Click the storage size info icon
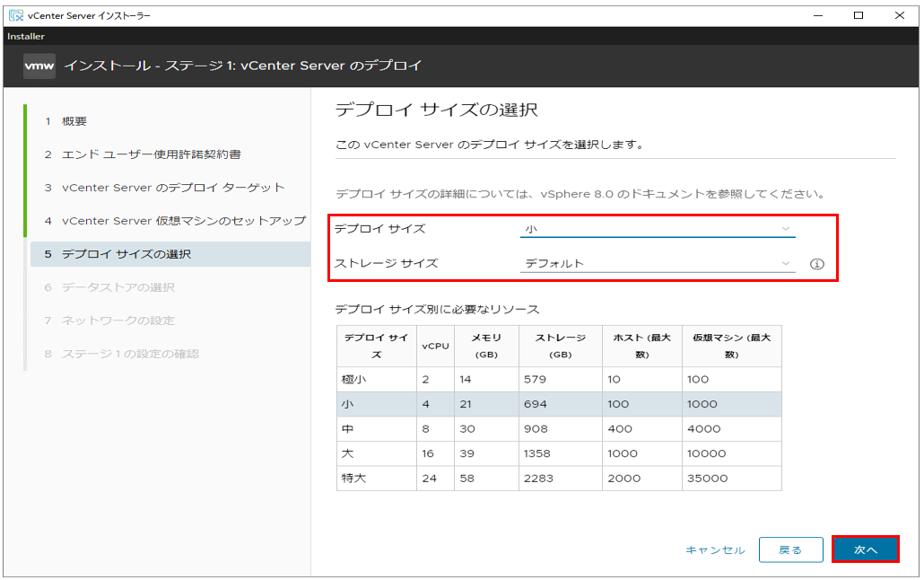The image size is (924, 580). click(x=816, y=264)
